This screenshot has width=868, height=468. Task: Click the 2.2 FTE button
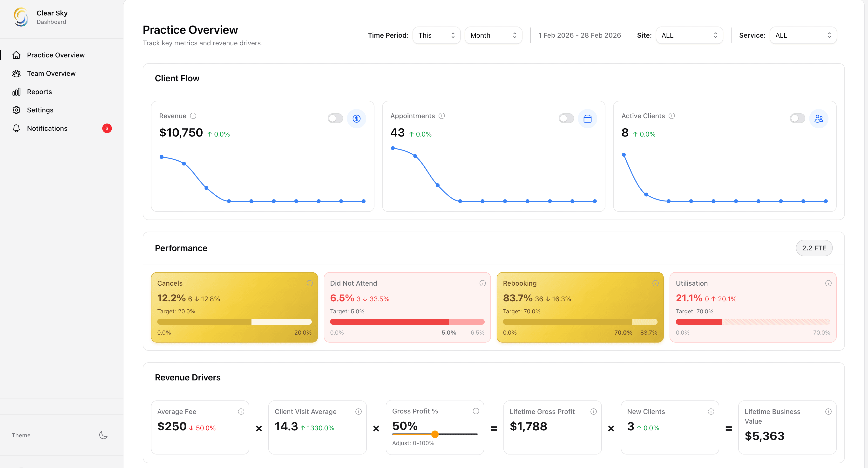[x=814, y=248]
